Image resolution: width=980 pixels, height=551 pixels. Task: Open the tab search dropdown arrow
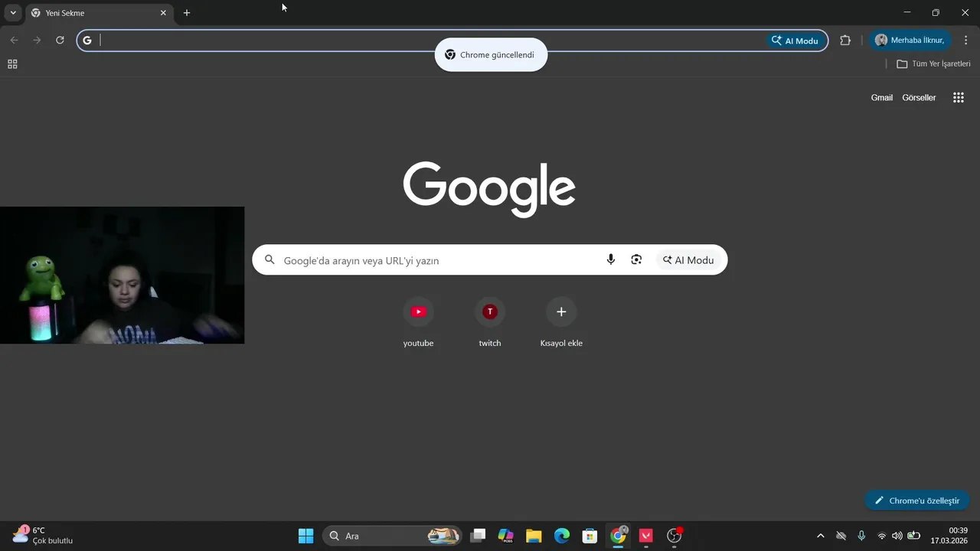13,13
